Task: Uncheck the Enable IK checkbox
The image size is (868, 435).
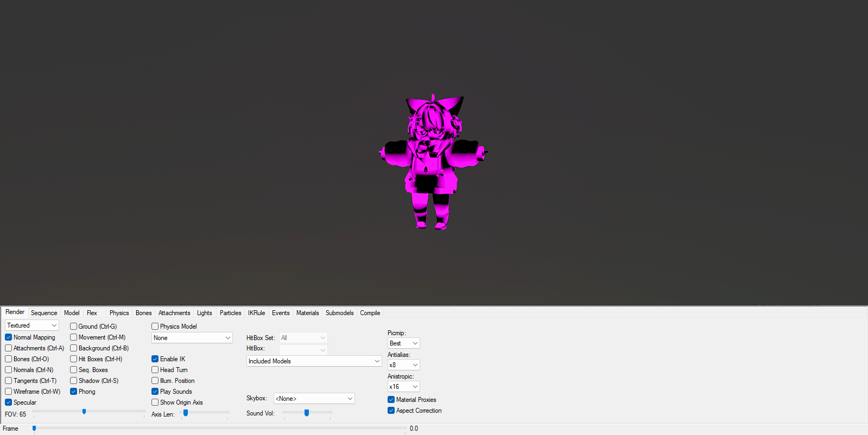Action: tap(155, 359)
